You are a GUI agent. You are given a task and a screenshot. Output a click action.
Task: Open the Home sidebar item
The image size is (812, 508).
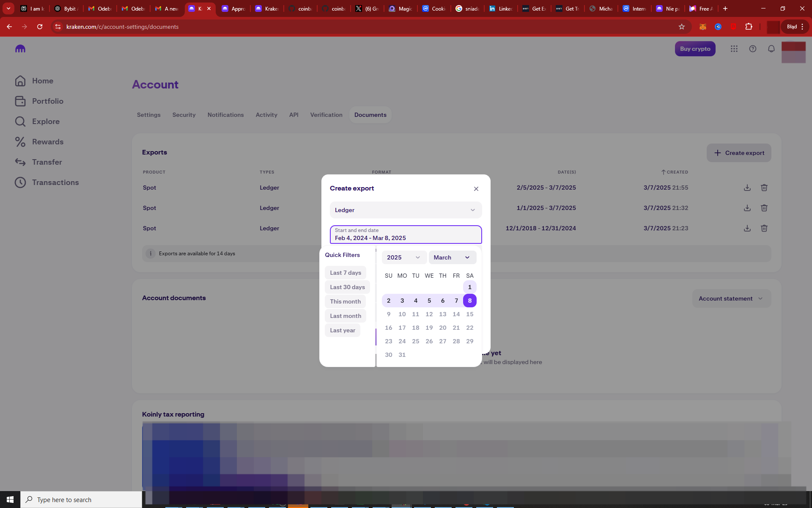point(34,81)
